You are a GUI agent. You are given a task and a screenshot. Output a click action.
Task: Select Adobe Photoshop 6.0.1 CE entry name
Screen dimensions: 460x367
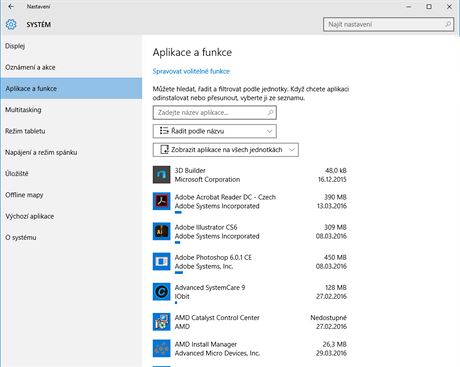coord(213,257)
